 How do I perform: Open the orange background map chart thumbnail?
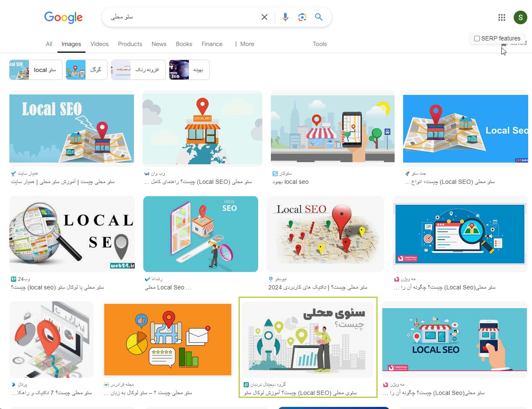(168, 340)
